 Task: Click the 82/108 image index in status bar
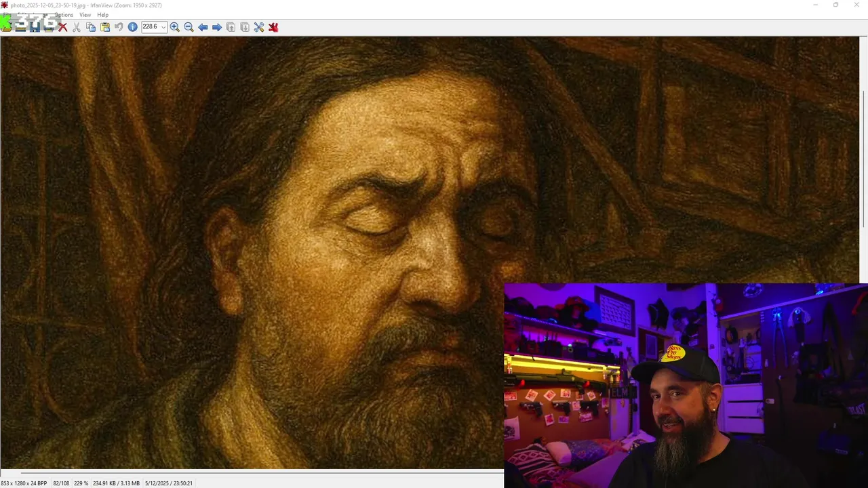(x=61, y=483)
